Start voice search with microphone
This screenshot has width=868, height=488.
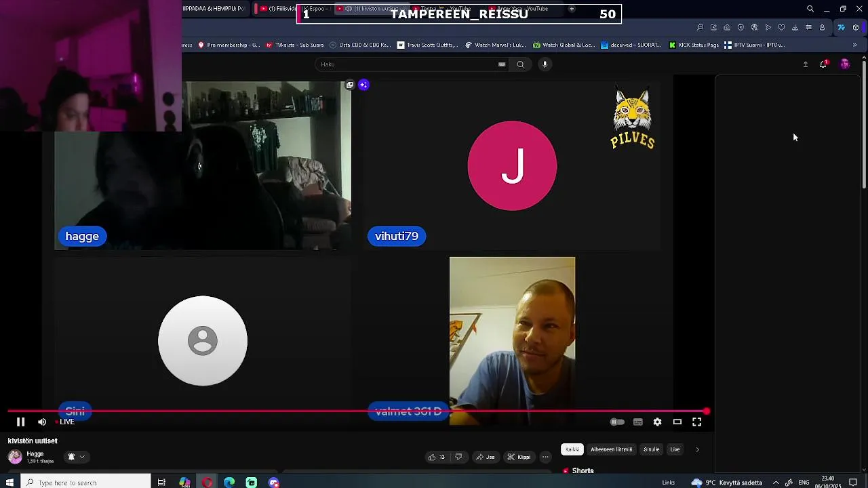tap(545, 64)
